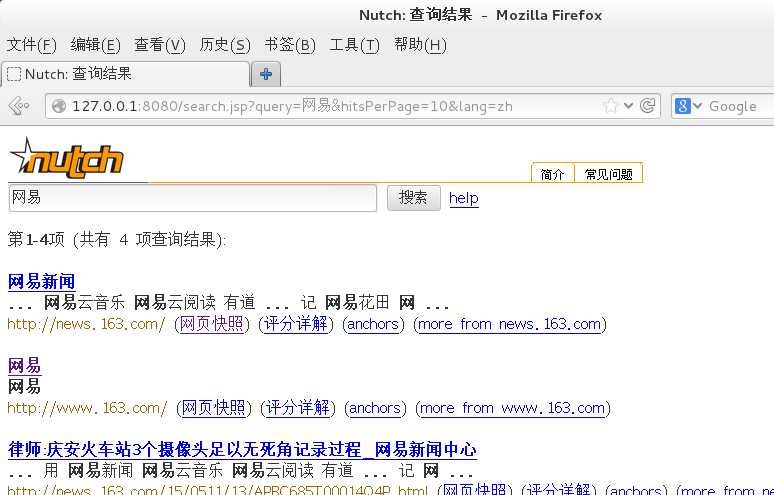Image resolution: width=774 pixels, height=495 pixels.
Task: Click 'more from www.163.com' link
Action: click(x=512, y=408)
